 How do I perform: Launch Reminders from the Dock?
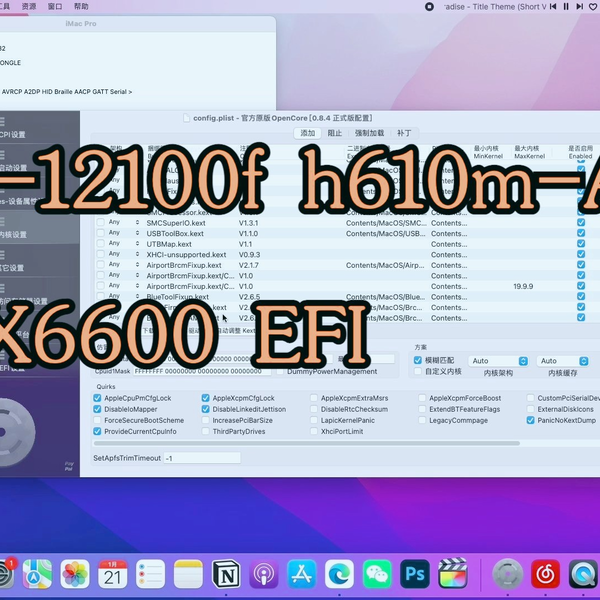pyautogui.click(x=150, y=574)
